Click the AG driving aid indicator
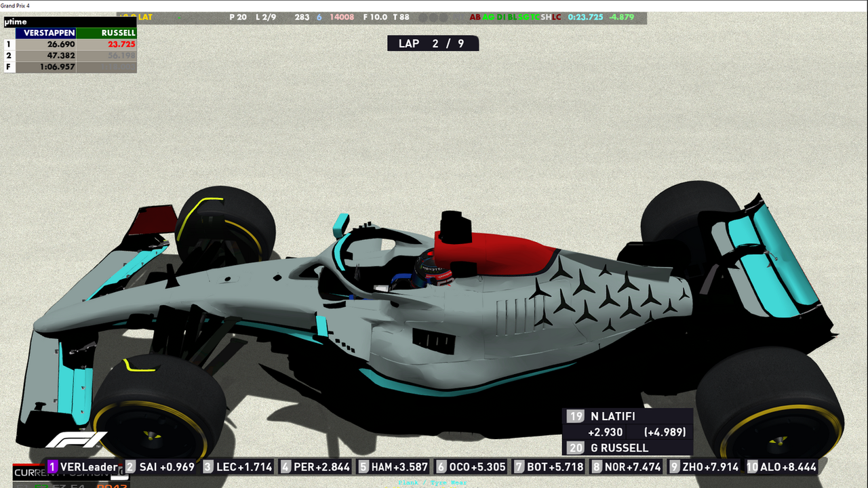This screenshot has height=488, width=868. 488,17
